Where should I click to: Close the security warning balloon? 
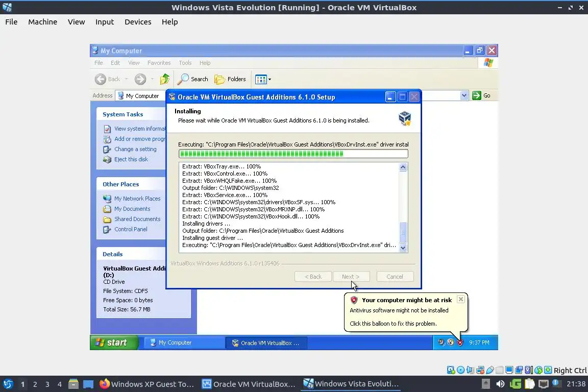461,299
